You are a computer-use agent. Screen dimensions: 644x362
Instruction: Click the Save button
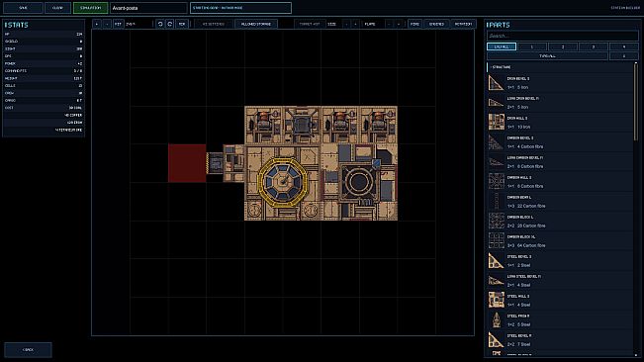23,8
